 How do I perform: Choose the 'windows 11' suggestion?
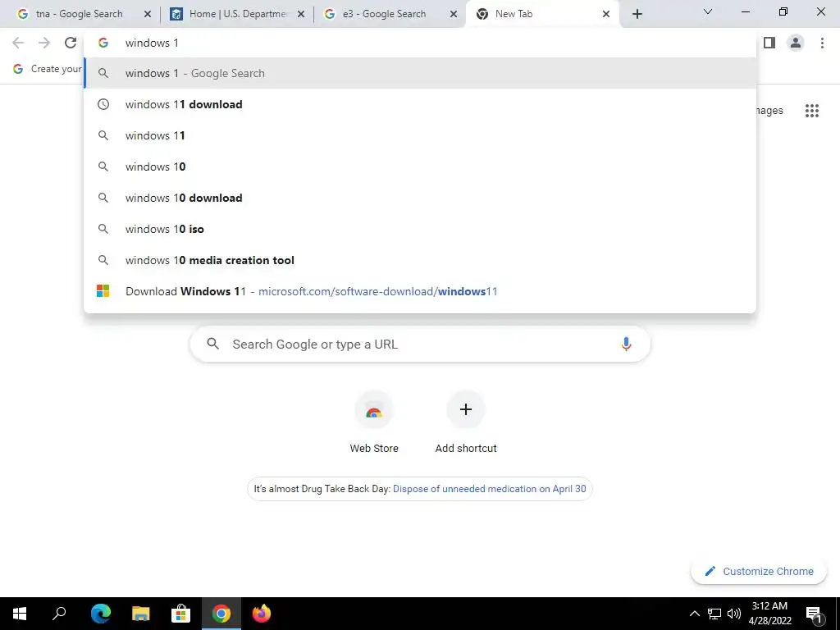(420, 135)
